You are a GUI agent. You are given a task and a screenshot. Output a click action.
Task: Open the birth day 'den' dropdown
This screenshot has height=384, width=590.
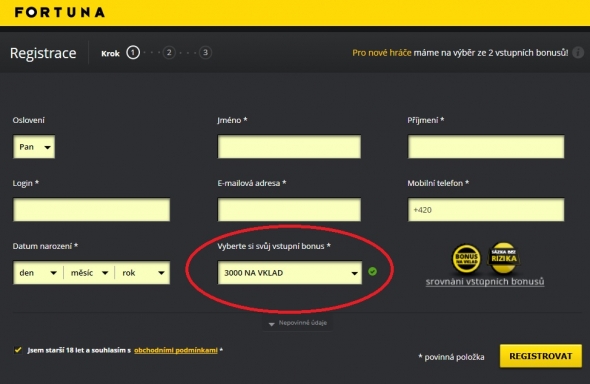[x=38, y=273]
